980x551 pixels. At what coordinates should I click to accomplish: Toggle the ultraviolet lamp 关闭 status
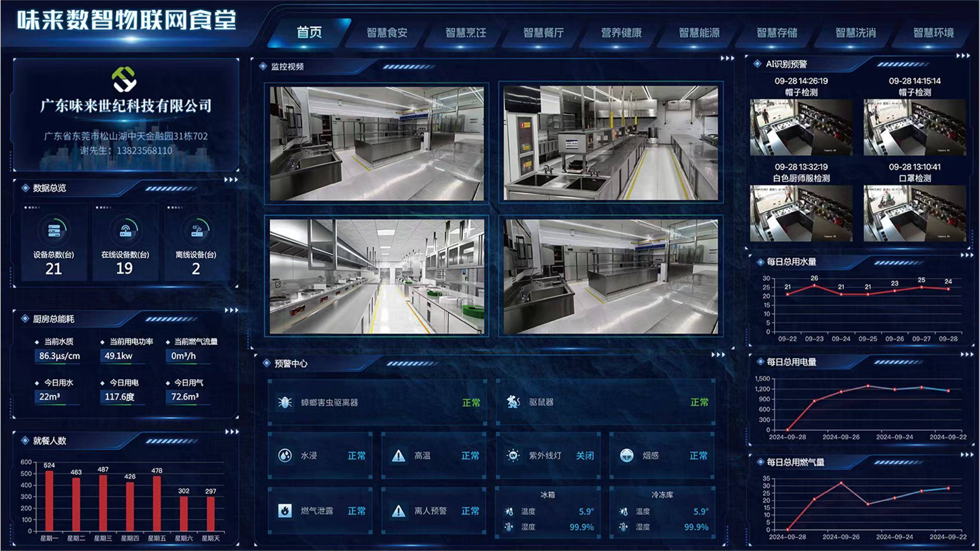[x=585, y=455]
